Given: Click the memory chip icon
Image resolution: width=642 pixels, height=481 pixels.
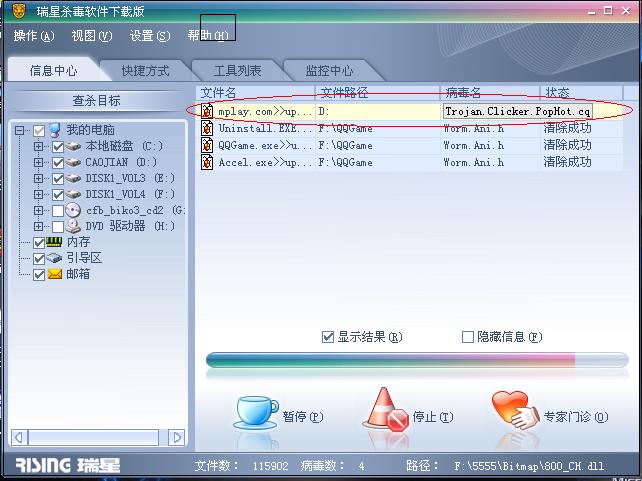Looking at the screenshot, I should click(x=54, y=242).
